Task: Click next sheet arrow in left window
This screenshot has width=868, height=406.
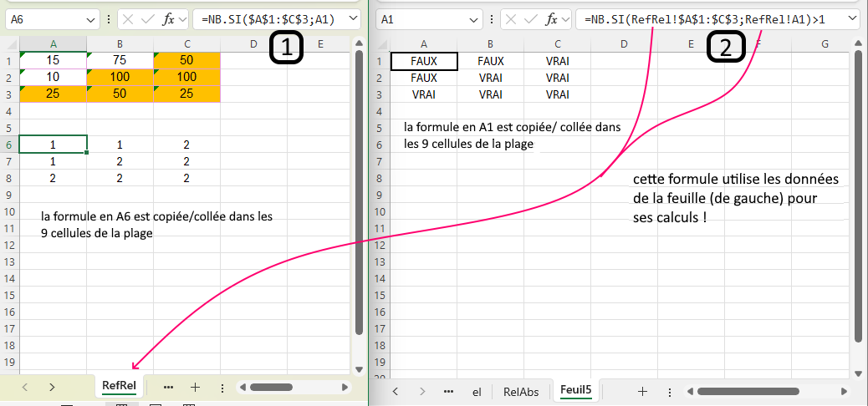Action: click(52, 388)
